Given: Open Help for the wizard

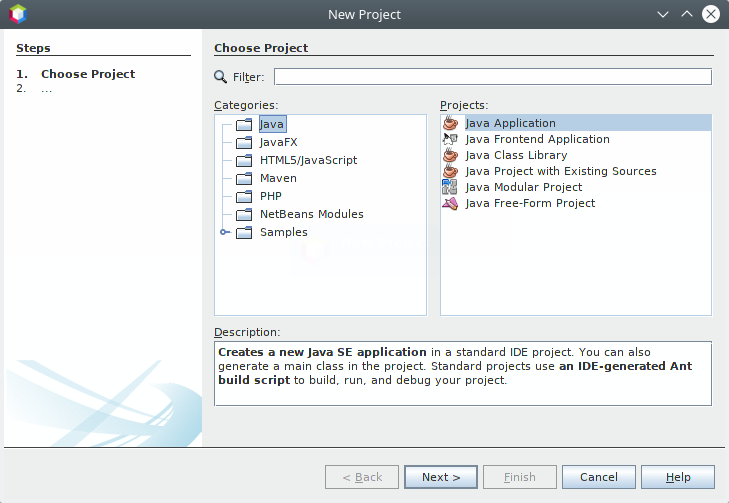Looking at the screenshot, I should tap(678, 477).
